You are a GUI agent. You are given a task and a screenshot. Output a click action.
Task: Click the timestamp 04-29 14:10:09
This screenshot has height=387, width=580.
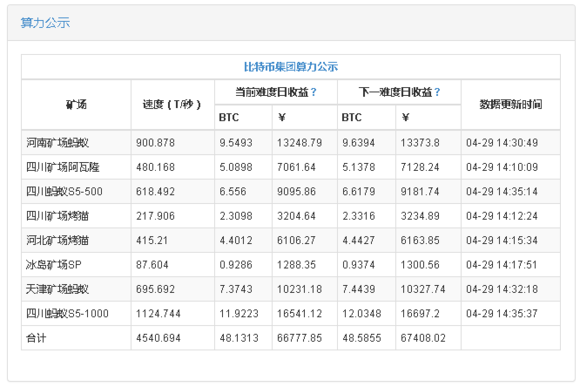pos(502,167)
